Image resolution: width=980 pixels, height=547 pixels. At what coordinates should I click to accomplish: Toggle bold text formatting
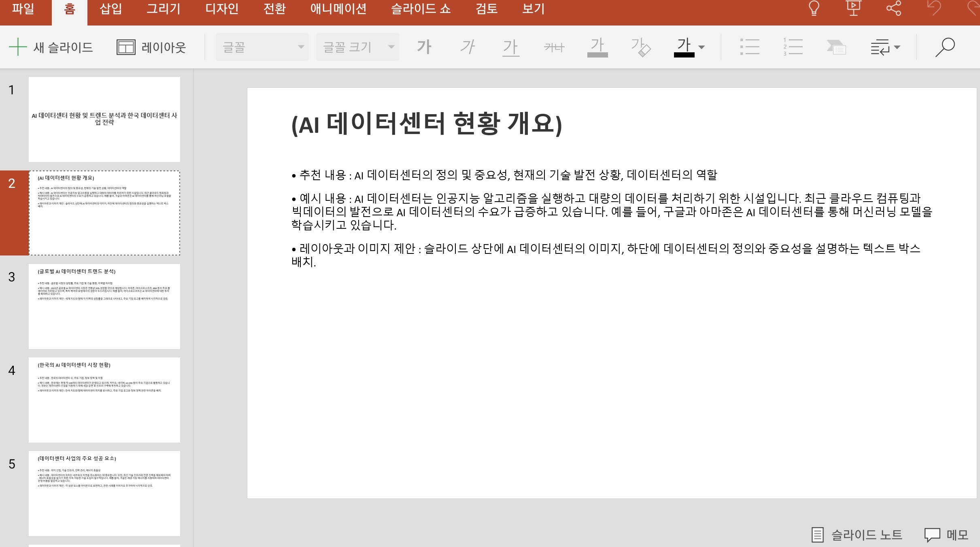tap(424, 47)
